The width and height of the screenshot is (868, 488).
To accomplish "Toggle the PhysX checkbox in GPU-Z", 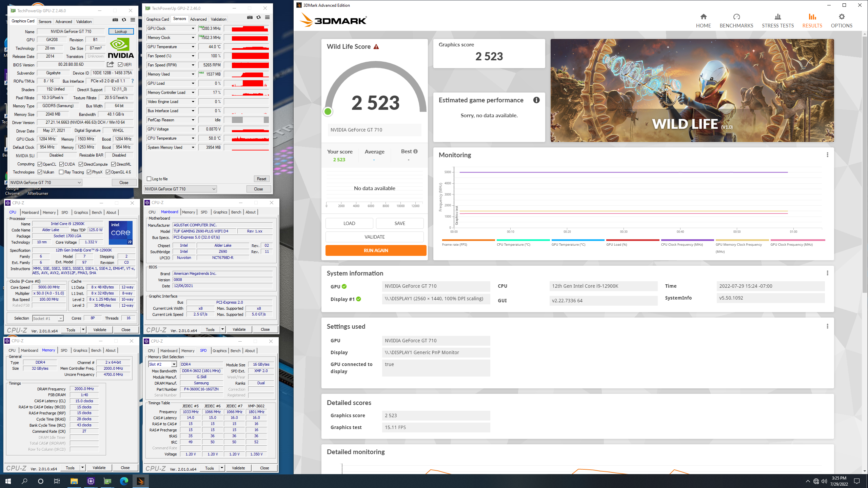I will click(x=89, y=172).
